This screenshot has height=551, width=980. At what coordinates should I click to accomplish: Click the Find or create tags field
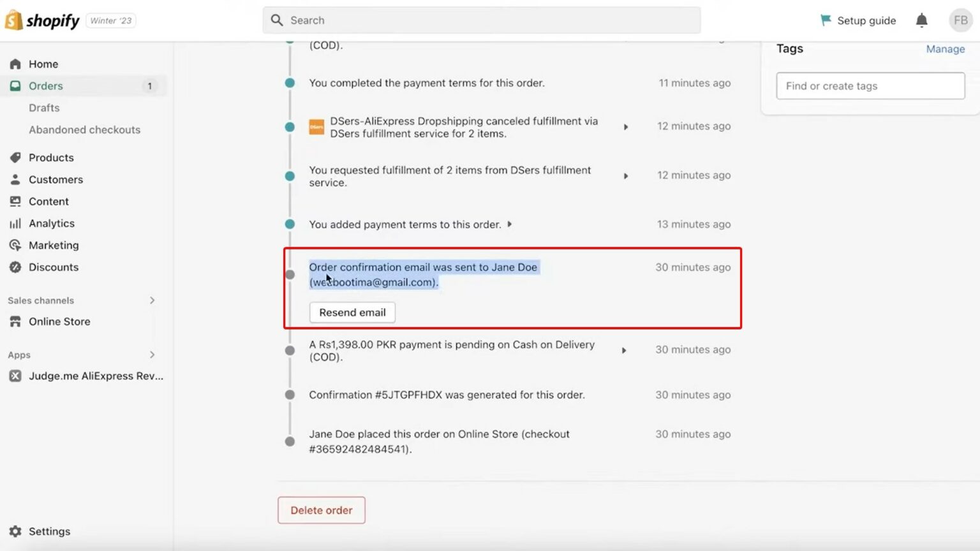[869, 85]
